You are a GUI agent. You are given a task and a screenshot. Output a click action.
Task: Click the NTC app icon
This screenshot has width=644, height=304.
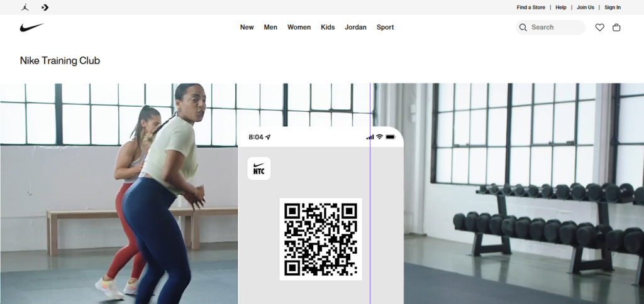[258, 168]
